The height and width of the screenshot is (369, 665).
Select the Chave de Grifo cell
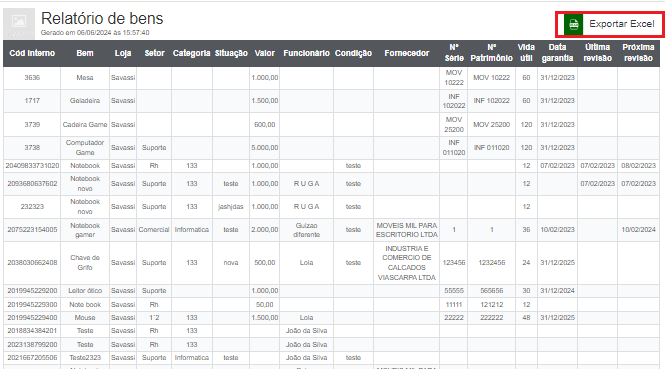click(85, 263)
